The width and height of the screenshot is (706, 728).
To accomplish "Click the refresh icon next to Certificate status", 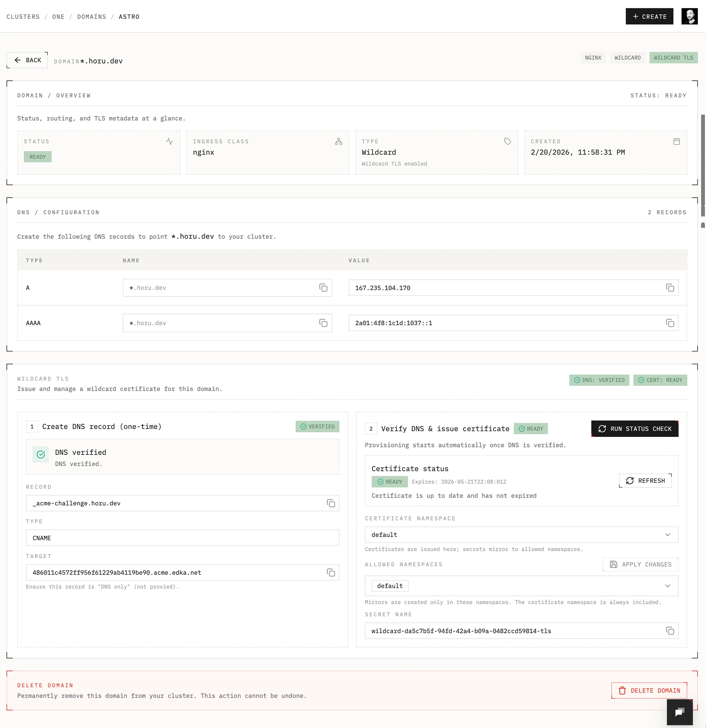I will coord(629,480).
